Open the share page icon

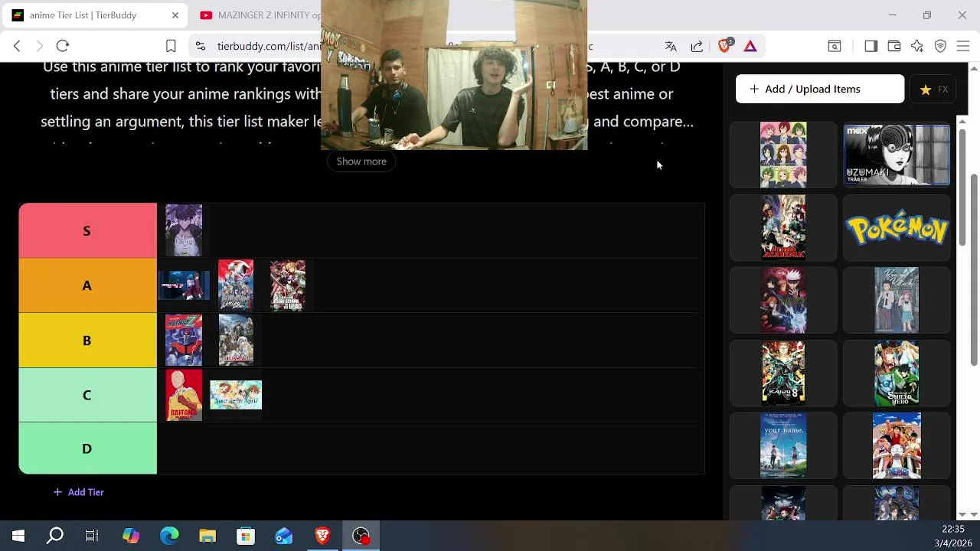point(697,46)
